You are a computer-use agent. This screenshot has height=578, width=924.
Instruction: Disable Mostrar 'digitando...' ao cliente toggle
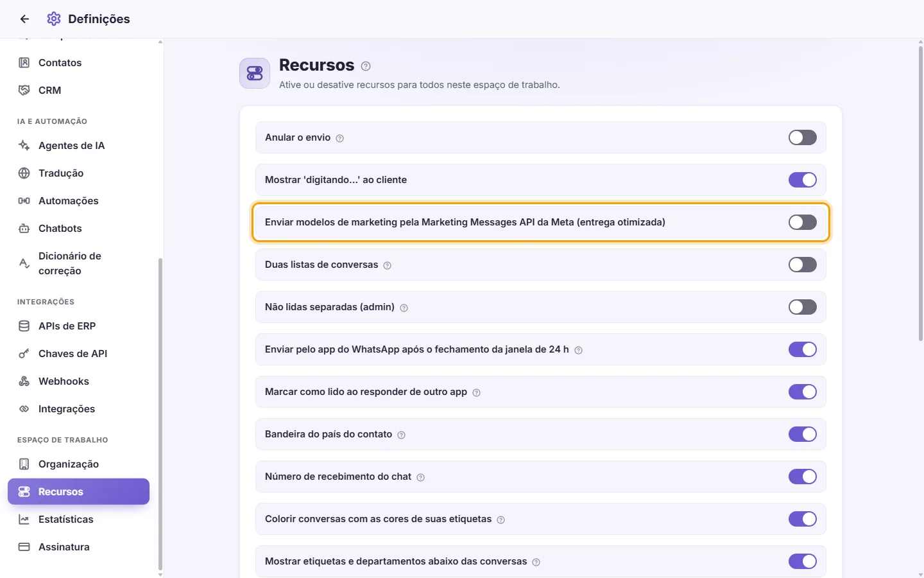coord(803,180)
